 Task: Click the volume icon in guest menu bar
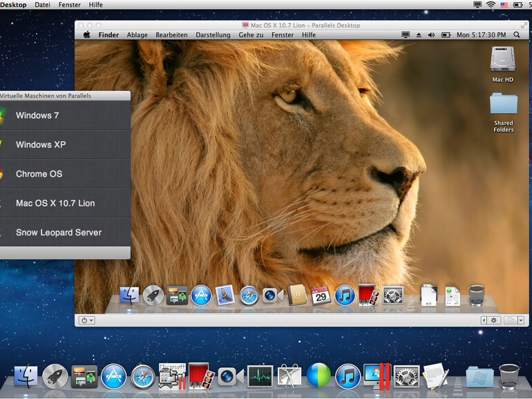pyautogui.click(x=432, y=35)
